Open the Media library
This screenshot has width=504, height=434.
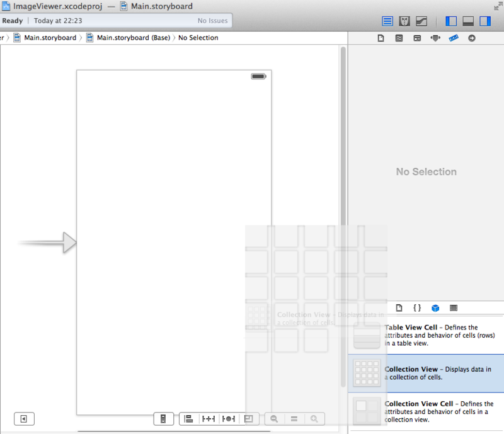(454, 308)
